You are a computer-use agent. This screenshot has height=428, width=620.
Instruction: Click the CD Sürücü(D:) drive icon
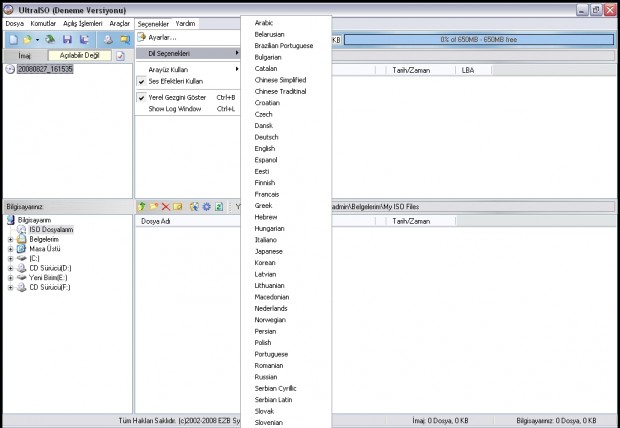pyautogui.click(x=21, y=268)
